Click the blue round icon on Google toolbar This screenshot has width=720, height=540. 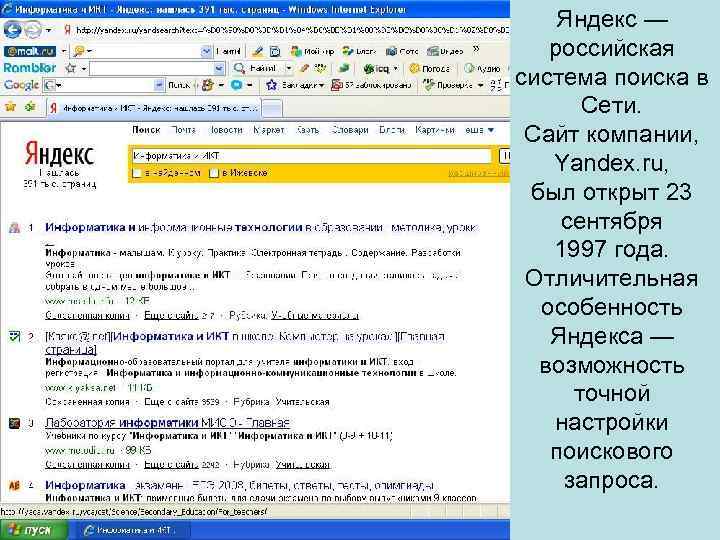(236, 85)
